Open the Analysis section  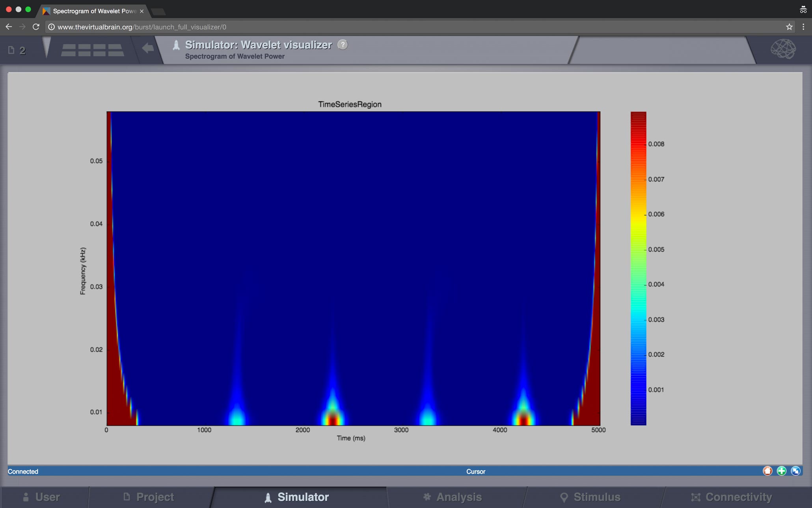[x=452, y=497]
